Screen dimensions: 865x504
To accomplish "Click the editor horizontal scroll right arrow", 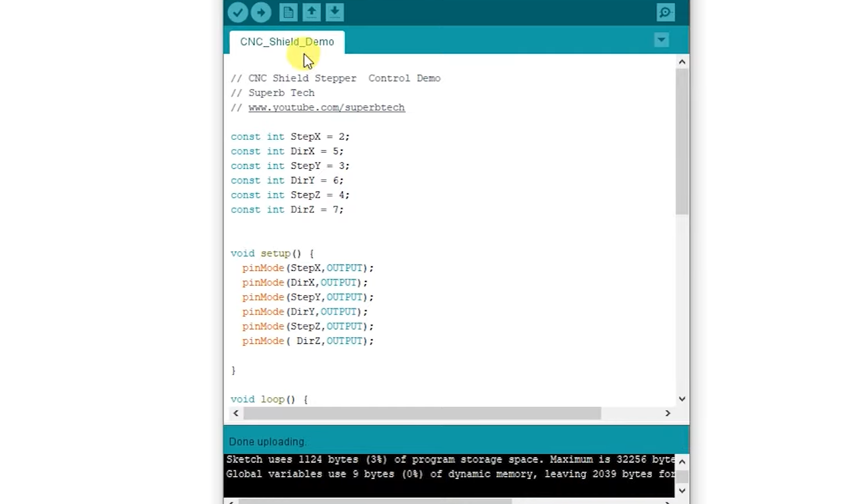I will point(668,413).
